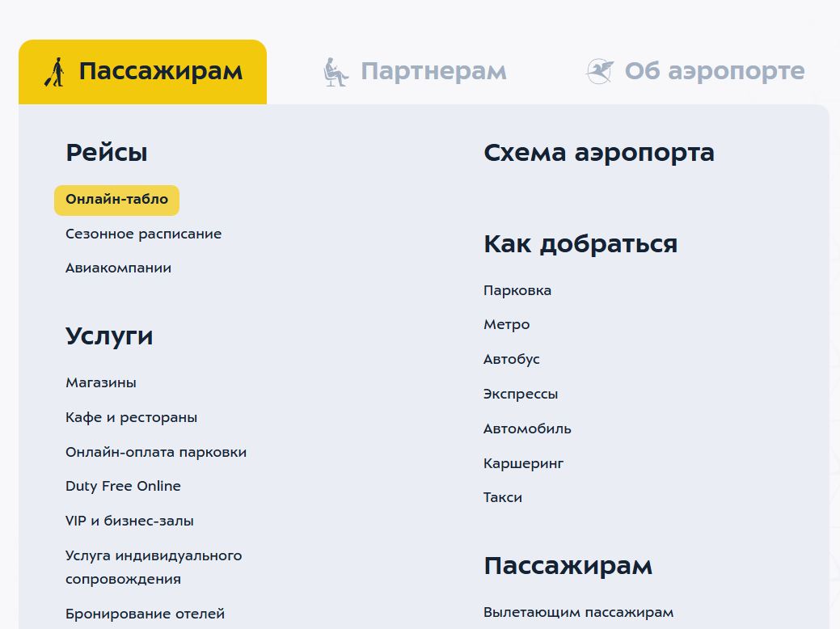Open VIP и бизнес-залы services
840x629 pixels.
tap(129, 521)
